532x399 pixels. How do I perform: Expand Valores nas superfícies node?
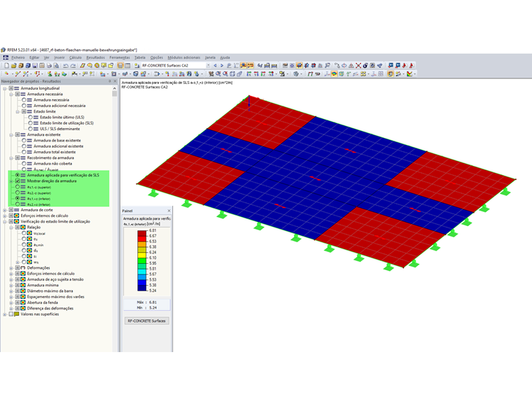(5, 314)
